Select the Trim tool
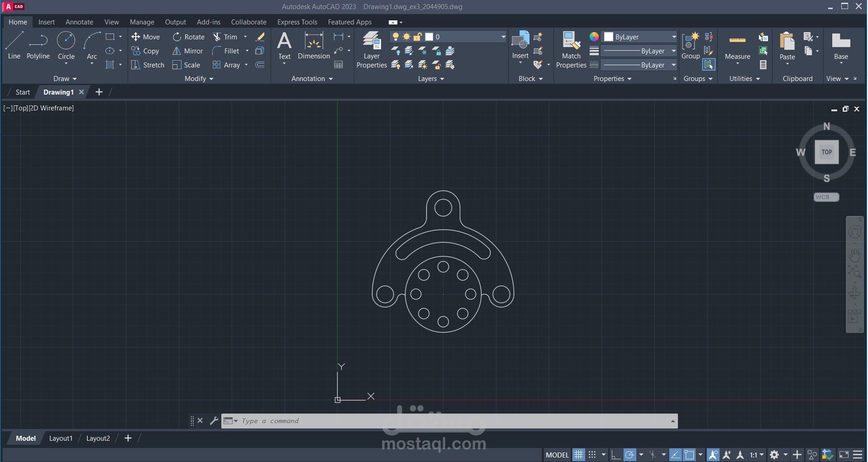 (x=229, y=37)
